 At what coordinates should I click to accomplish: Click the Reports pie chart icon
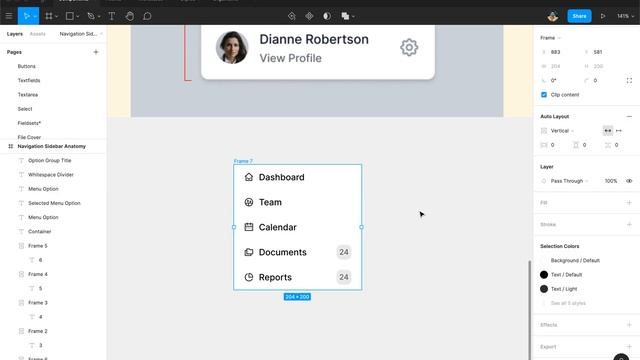(249, 277)
